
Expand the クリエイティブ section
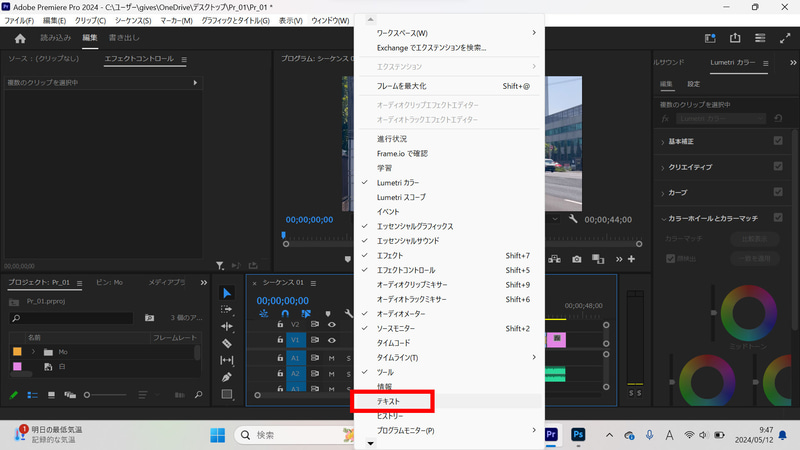[663, 167]
